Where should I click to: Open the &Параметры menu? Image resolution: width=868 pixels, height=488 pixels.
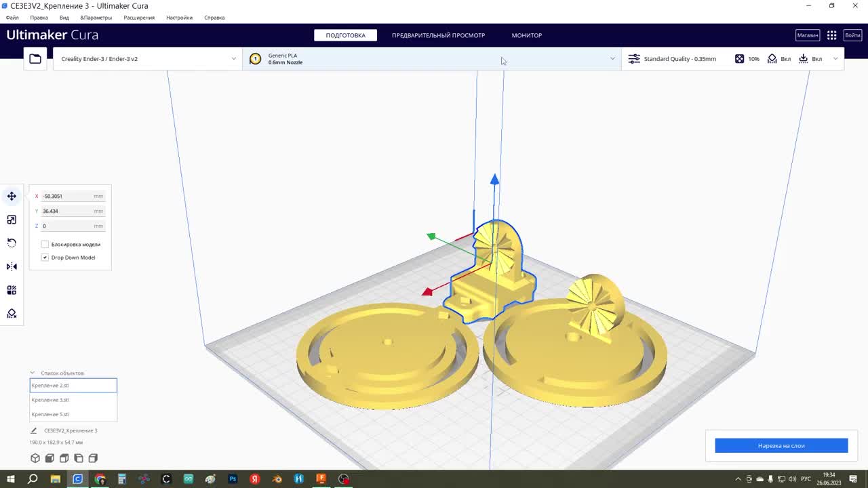click(96, 18)
